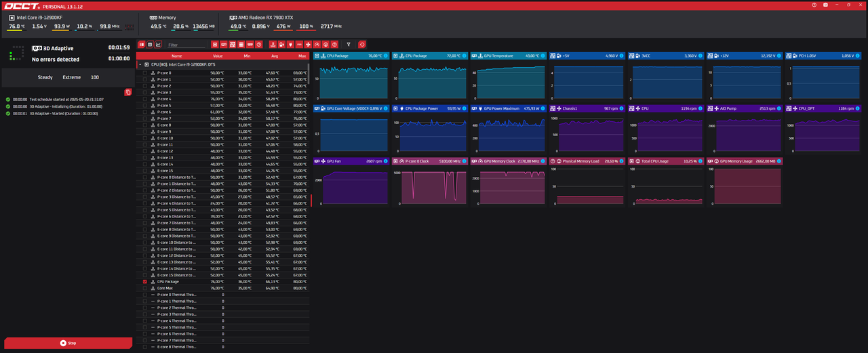
Task: Toggle the clock frequency sensor filter icon
Action: pyautogui.click(x=317, y=45)
